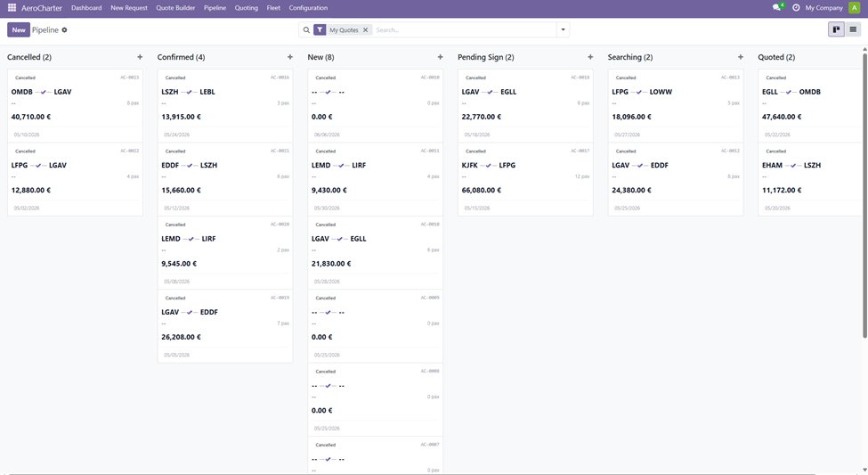Screen dimensions: 868x475
Task: Click the Searching (2) column header
Action: pyautogui.click(x=630, y=57)
